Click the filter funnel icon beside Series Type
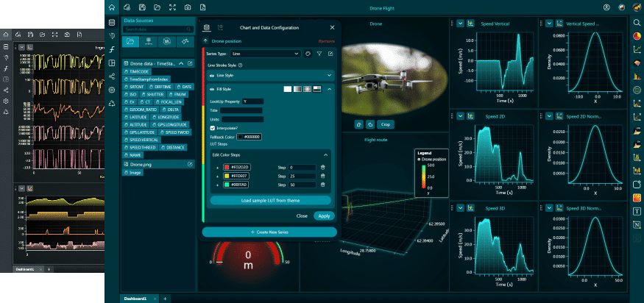 click(319, 54)
